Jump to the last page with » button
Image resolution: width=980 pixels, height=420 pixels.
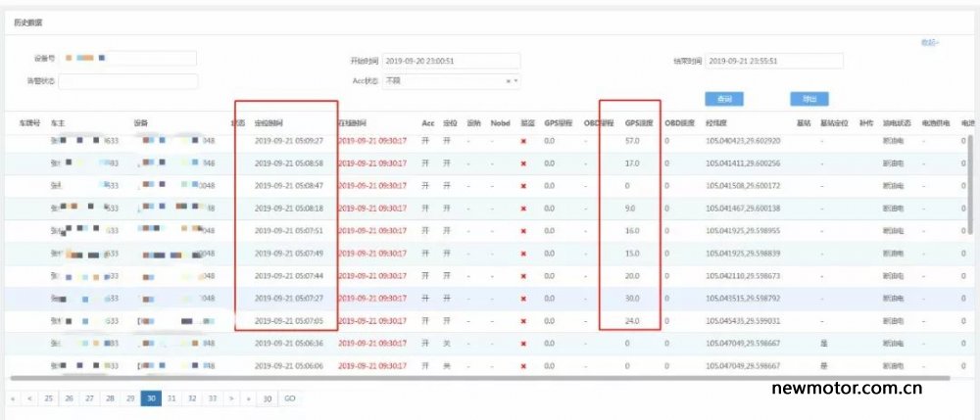pos(248,398)
